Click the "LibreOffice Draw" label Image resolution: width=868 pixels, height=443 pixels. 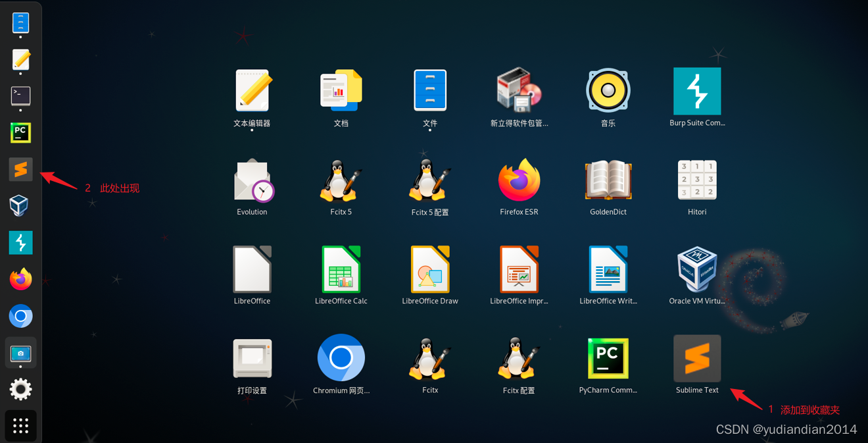430,301
